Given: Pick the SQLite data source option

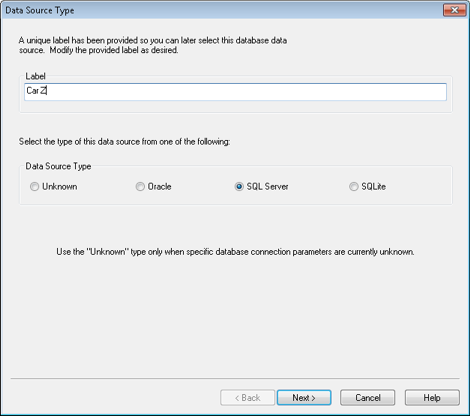Looking at the screenshot, I should pos(354,186).
